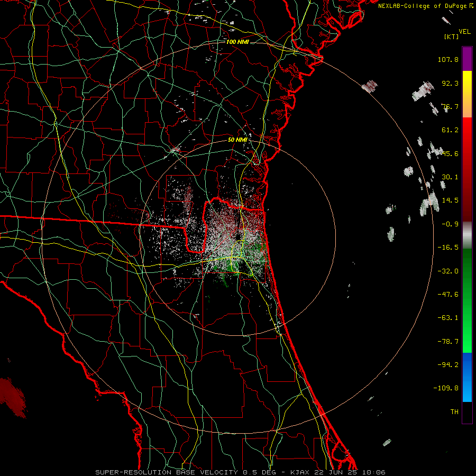This screenshot has width=476, height=476.
Task: Click the TH label by the color bar
Action: click(x=454, y=412)
